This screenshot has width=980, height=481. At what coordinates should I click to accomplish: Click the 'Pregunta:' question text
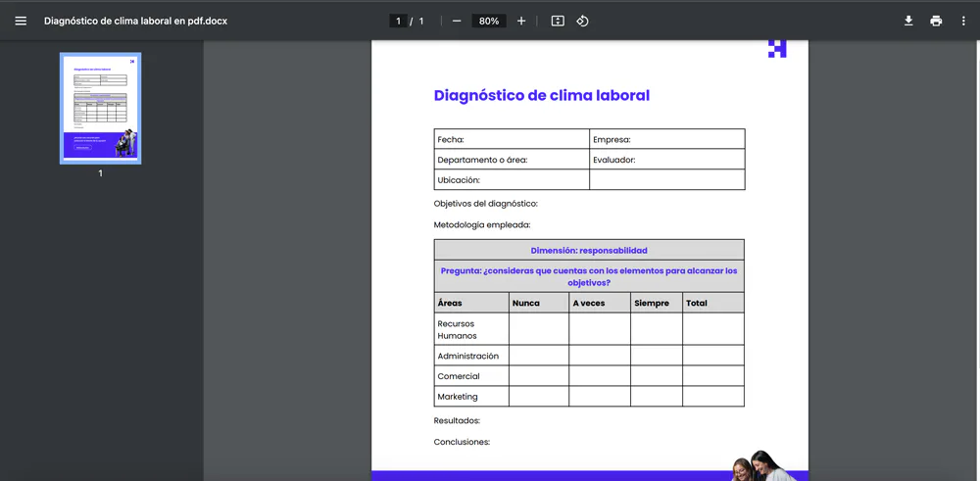point(589,276)
